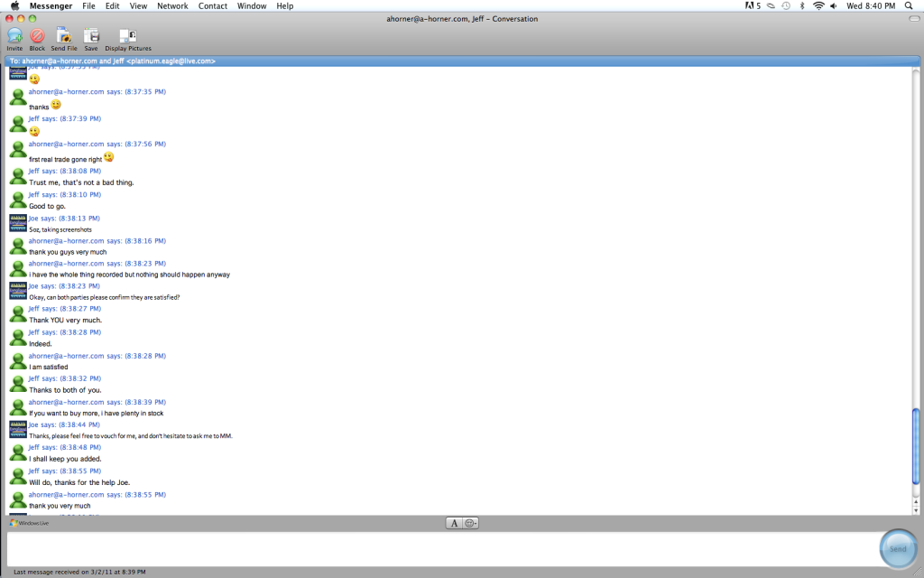Click status 'Last message received on 3/2/11'
Viewport: 924px width, 578px height.
pyautogui.click(x=79, y=572)
